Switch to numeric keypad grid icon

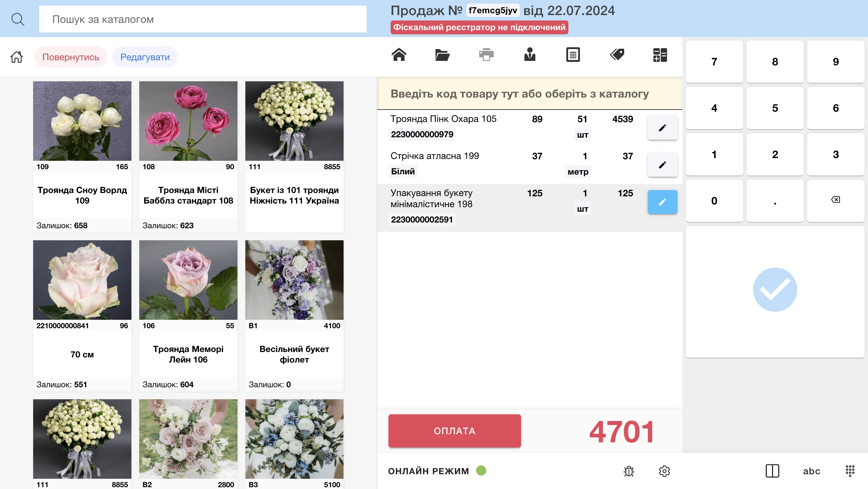click(x=850, y=471)
